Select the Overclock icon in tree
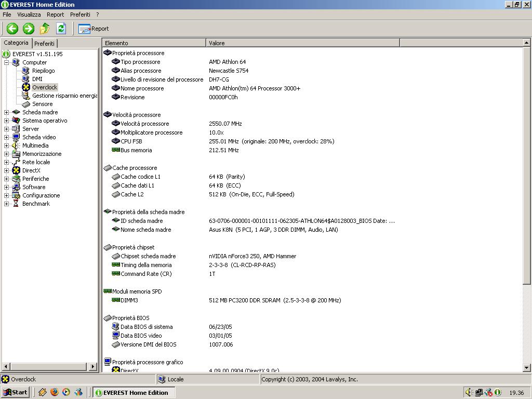The image size is (532, 399). click(x=26, y=87)
